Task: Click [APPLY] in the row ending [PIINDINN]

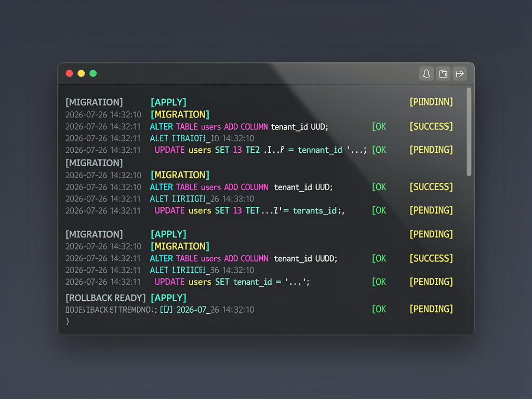Action: [168, 102]
